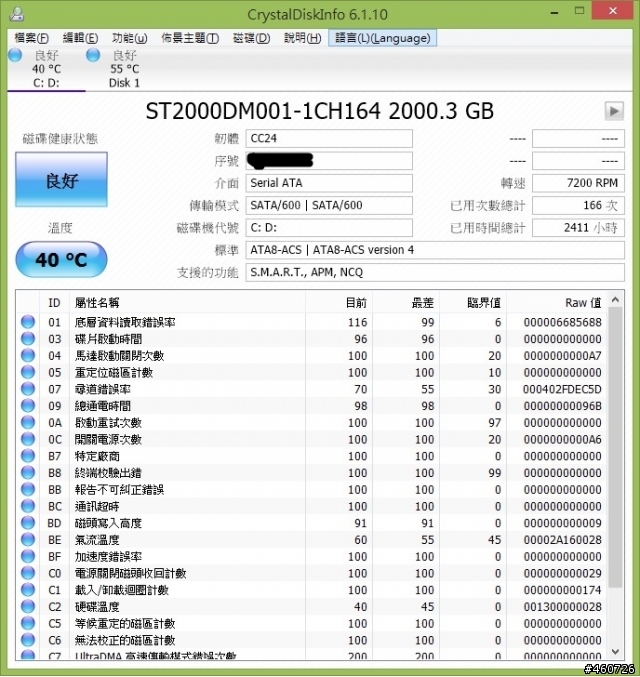The width and height of the screenshot is (640, 677).
Task: Click the firmware field showing CC24
Action: [x=329, y=139]
